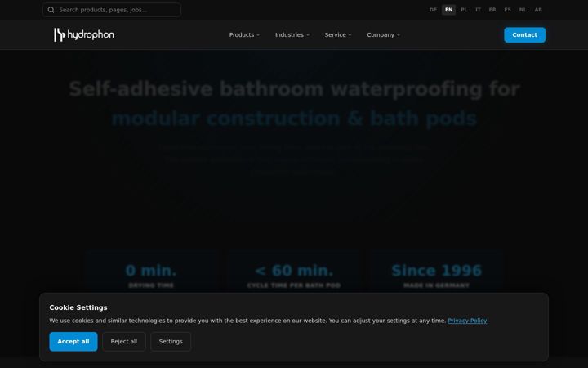Focus the Search products, pages, jobs field

pos(112,10)
